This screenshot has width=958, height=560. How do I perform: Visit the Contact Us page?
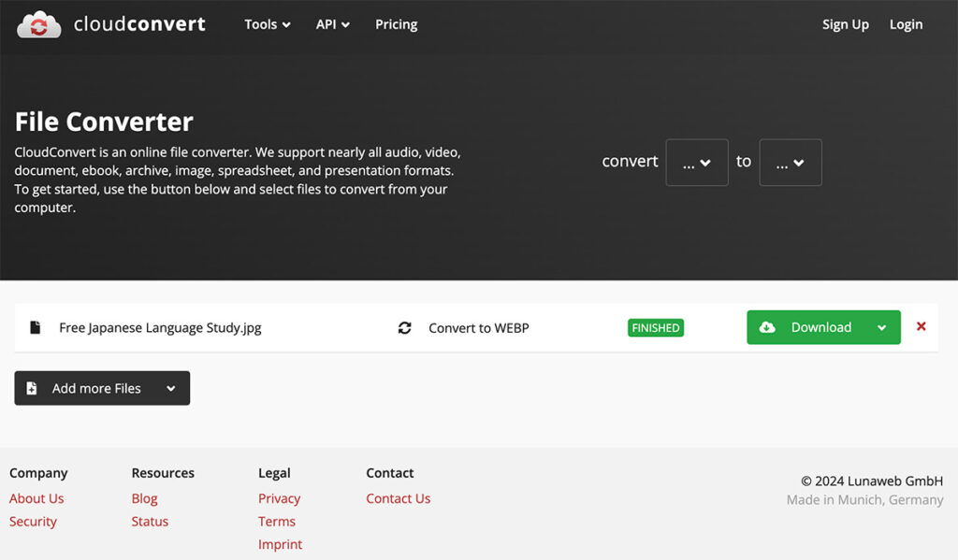point(398,498)
